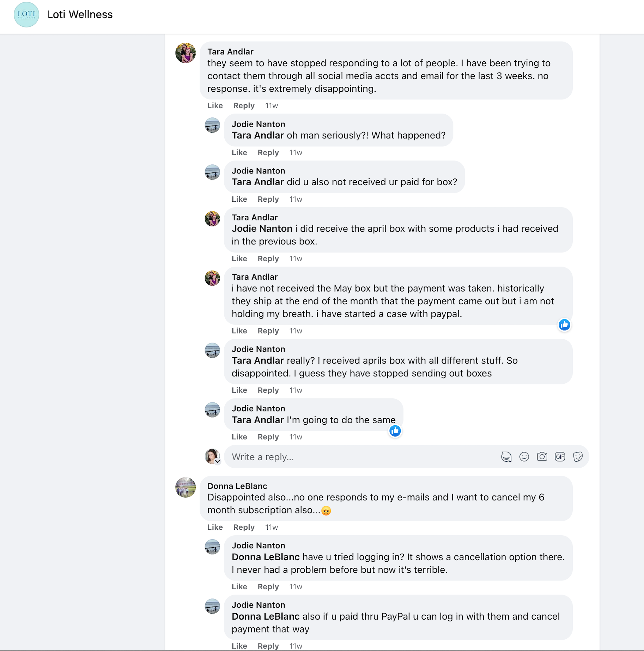The height and width of the screenshot is (651, 644).
Task: Attach a photo using the camera icon
Action: [542, 457]
